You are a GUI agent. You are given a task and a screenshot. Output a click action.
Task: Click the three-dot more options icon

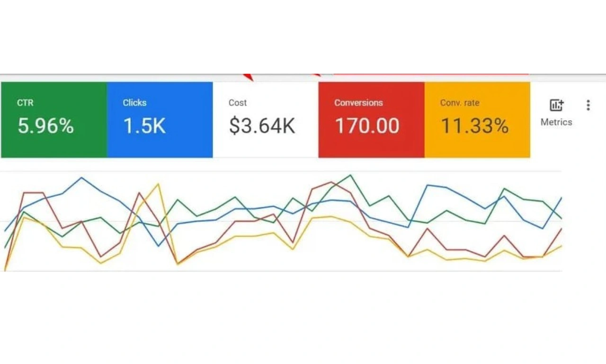coord(588,105)
